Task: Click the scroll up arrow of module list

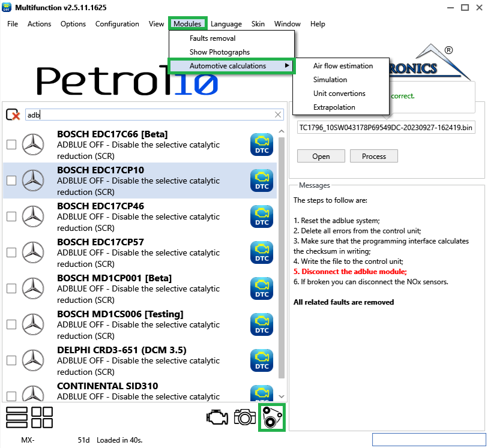Action: tap(282, 131)
